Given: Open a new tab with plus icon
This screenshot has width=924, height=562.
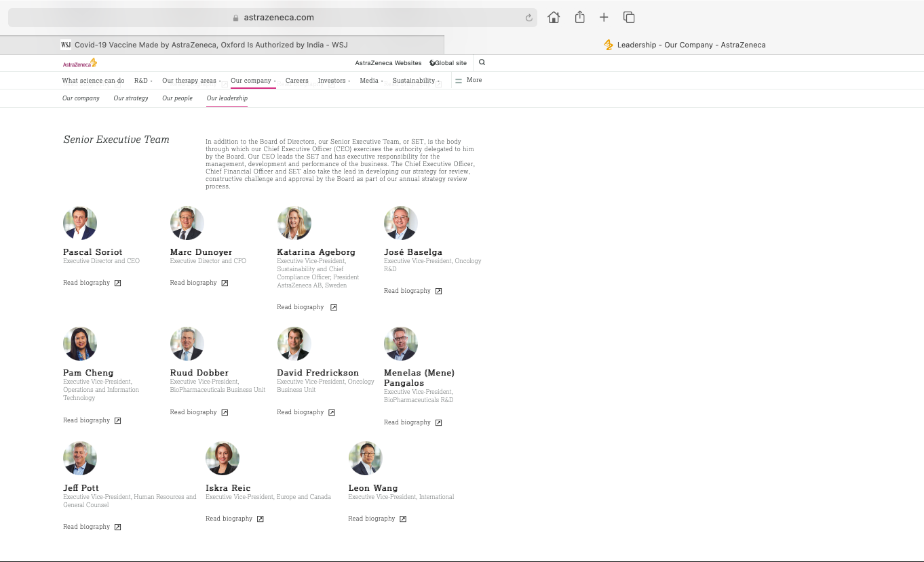Looking at the screenshot, I should coord(604,18).
